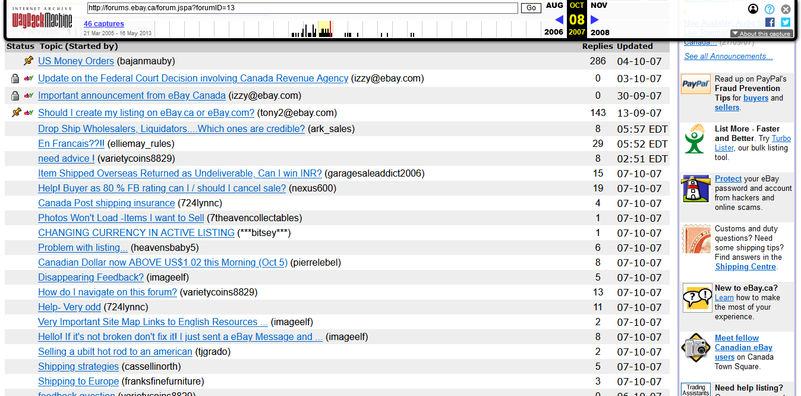Screen dimensions: 801x396
Task: Open the 46 captures link
Action: click(104, 24)
